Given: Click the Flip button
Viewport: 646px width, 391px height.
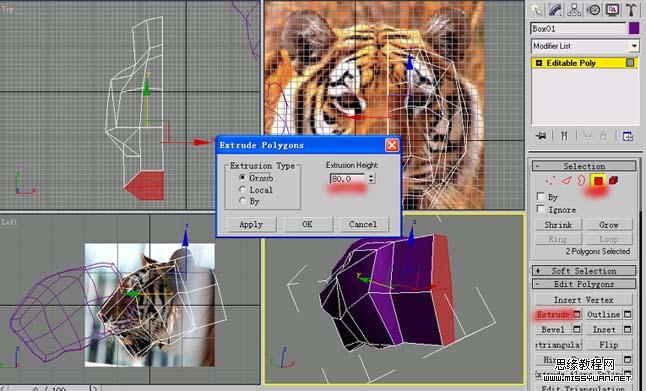Looking at the screenshot, I should tap(609, 344).
